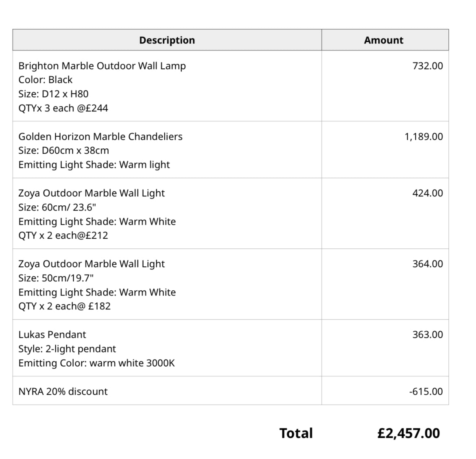Click the 424.00 amount

pos(428,193)
